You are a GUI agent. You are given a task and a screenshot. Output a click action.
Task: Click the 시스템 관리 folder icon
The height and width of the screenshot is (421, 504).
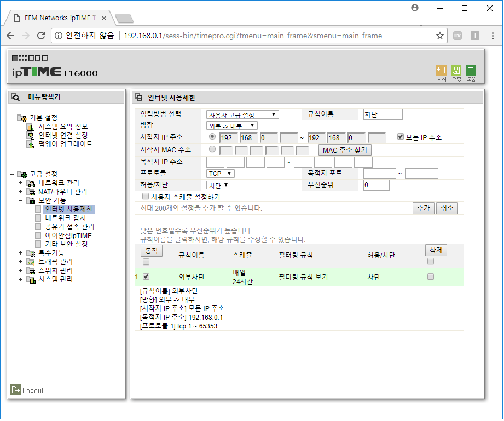(x=31, y=280)
